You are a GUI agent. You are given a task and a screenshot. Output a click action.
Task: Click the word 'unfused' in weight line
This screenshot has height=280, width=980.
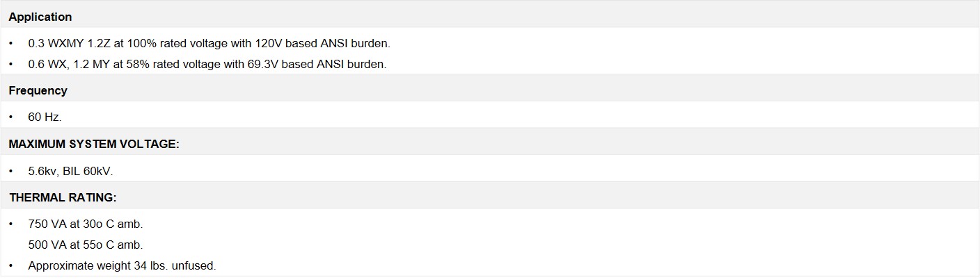click(x=197, y=265)
